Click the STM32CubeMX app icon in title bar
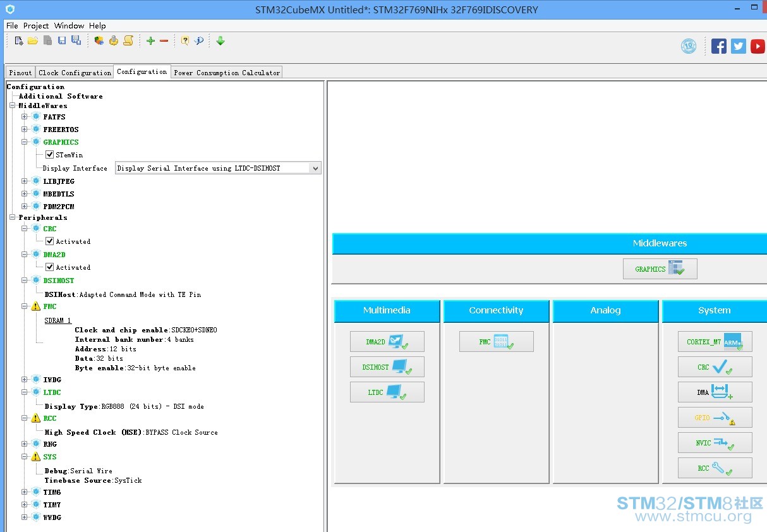The image size is (767, 532). (x=9, y=9)
